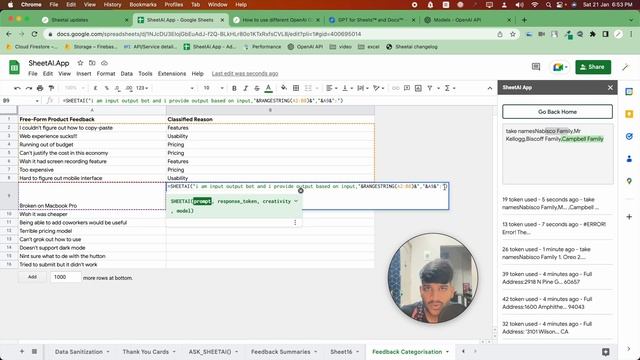640x360 pixels.
Task: Click the 'Terrible pricing model' cell
Action: click(x=92, y=231)
